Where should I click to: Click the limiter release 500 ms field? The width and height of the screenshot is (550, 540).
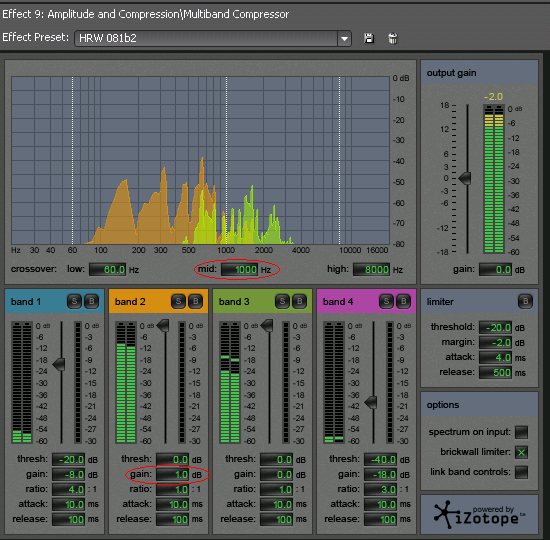click(495, 373)
